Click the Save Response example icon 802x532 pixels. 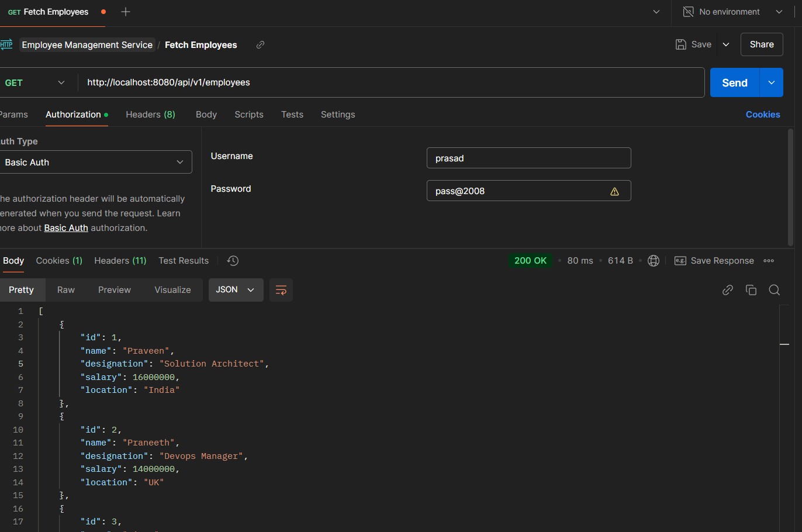tap(680, 261)
